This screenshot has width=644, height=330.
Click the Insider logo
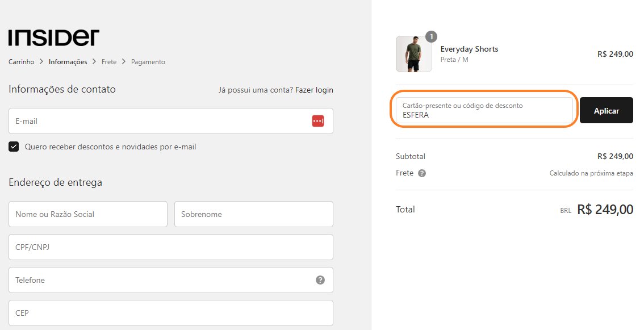click(x=54, y=37)
